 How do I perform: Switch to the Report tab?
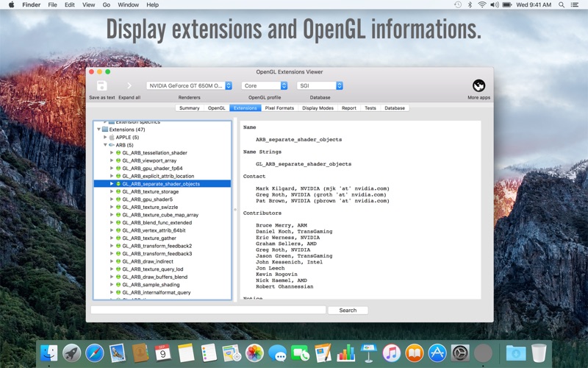tap(348, 107)
